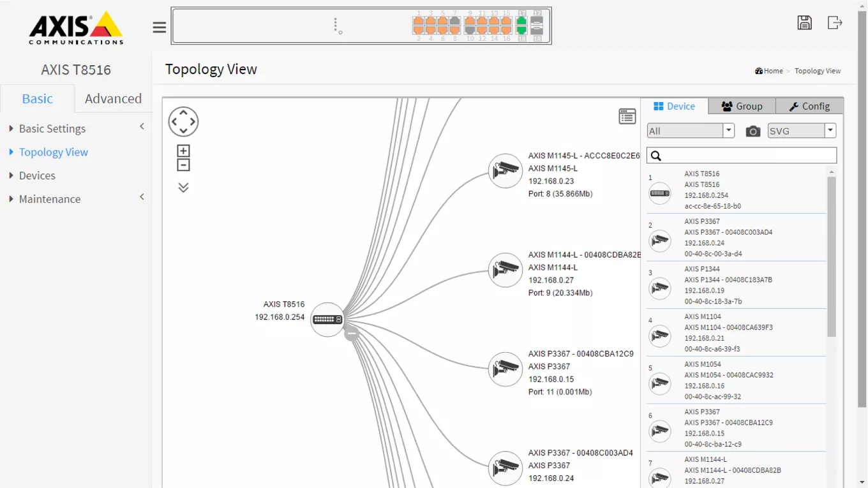Switch to the Config tab
Image resolution: width=868 pixels, height=488 pixels.
809,107
